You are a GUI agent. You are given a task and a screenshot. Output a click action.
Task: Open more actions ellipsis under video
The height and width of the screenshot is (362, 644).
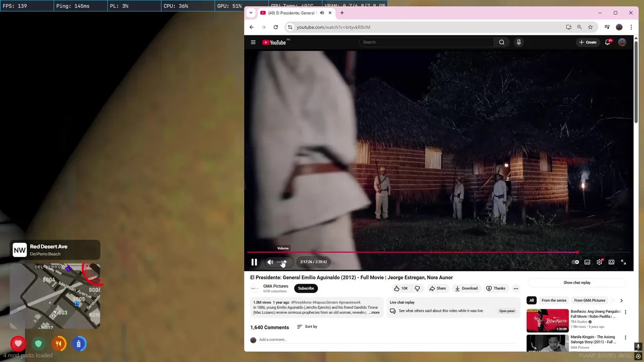[x=516, y=289]
